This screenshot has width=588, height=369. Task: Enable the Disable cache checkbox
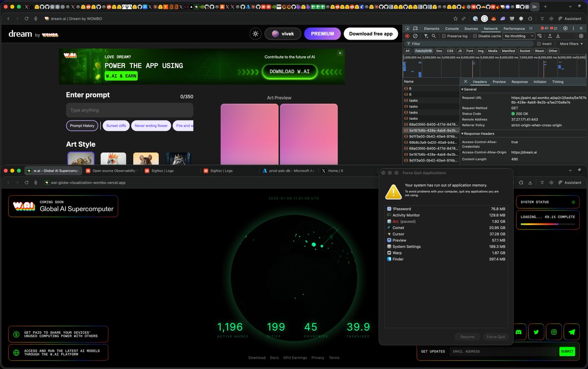tap(475, 36)
